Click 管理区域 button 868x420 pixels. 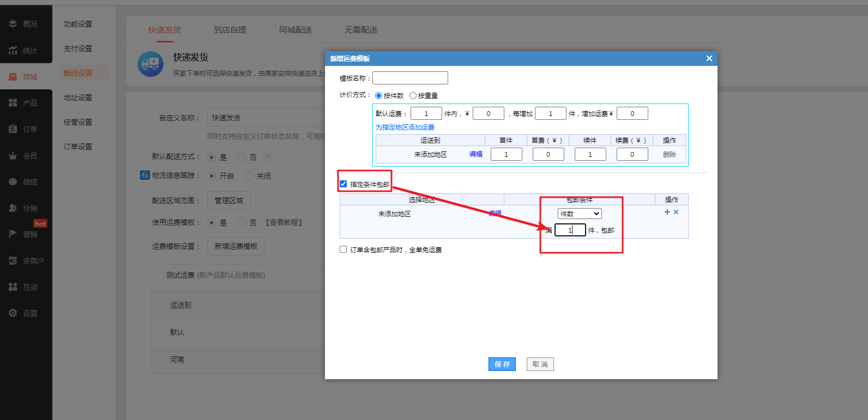229,200
